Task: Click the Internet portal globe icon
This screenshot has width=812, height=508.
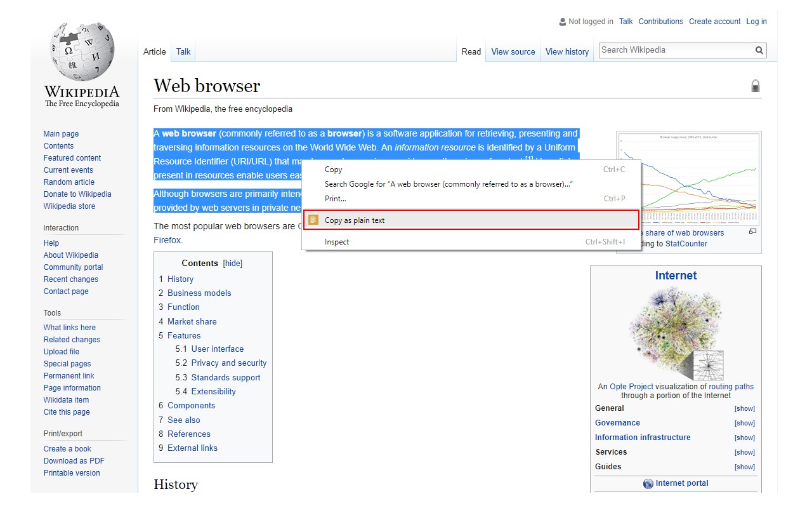Action: pos(648,484)
